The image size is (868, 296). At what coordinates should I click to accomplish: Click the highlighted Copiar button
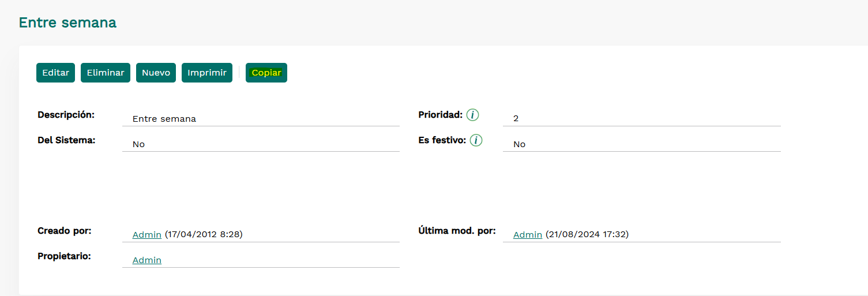[266, 73]
